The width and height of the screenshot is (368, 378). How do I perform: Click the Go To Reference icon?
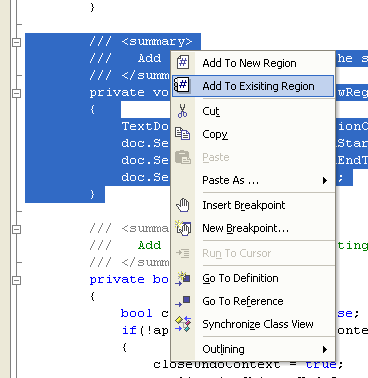tap(183, 301)
